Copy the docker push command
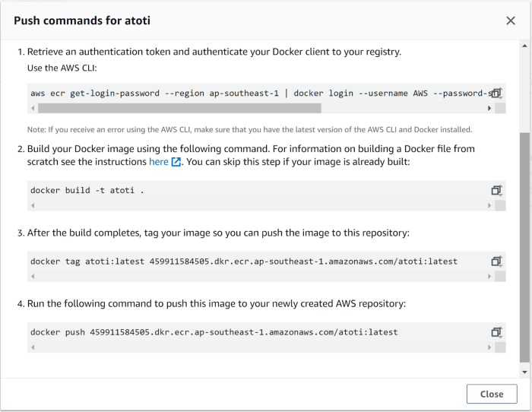This screenshot has width=532, height=412. 497,332
